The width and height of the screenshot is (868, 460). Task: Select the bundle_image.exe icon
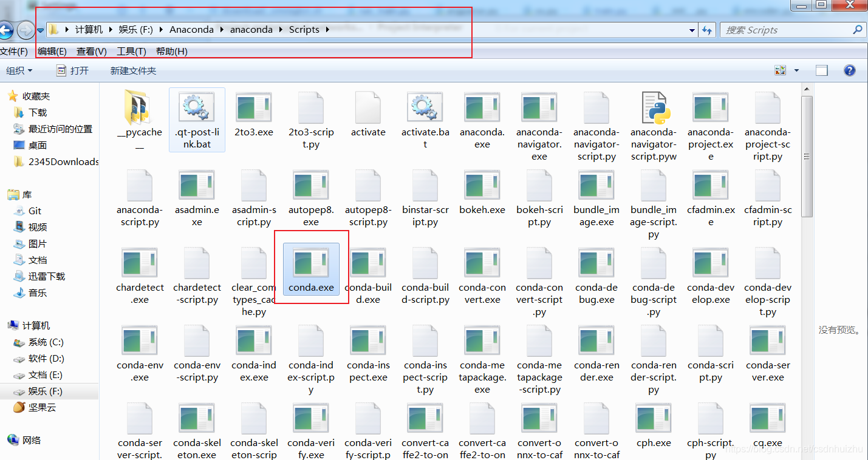[x=596, y=186]
